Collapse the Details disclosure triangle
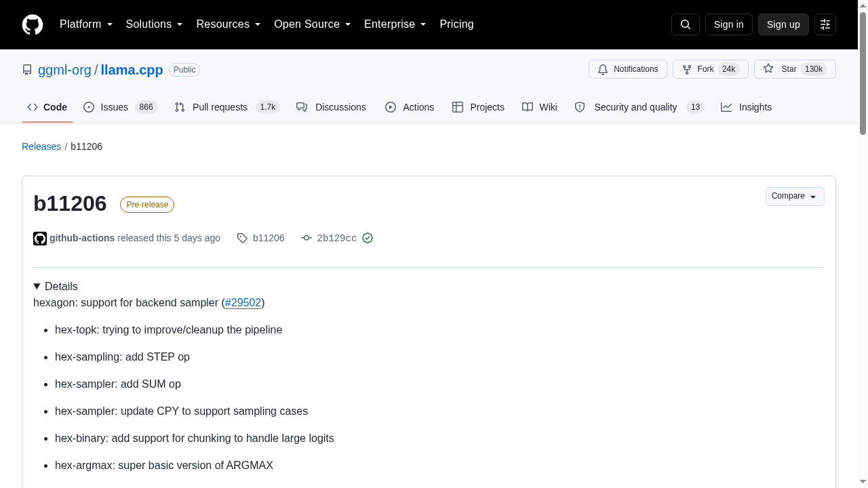Screen dimensions: 868x488 pos(37,287)
